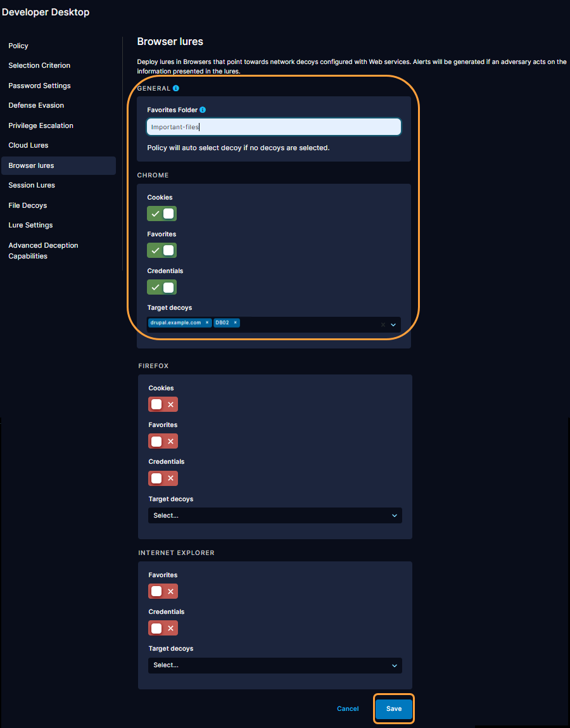
Task: Open the Password Settings page
Action: (39, 86)
